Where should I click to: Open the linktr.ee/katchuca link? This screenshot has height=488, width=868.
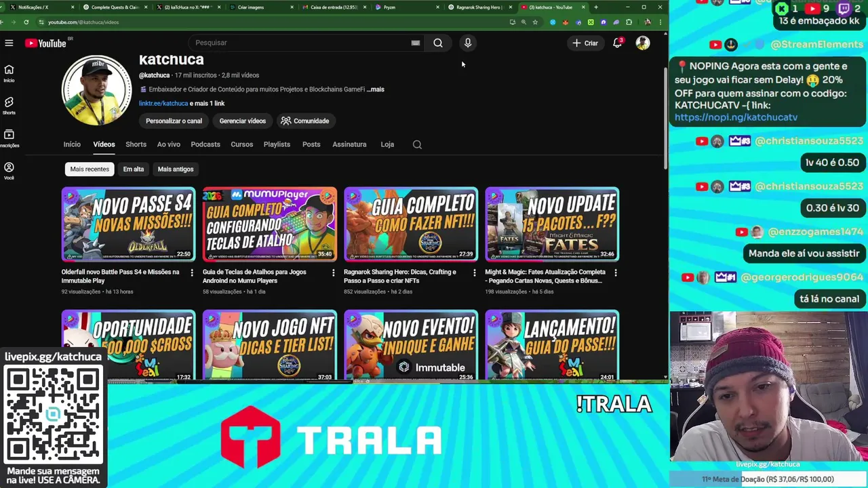pyautogui.click(x=163, y=104)
